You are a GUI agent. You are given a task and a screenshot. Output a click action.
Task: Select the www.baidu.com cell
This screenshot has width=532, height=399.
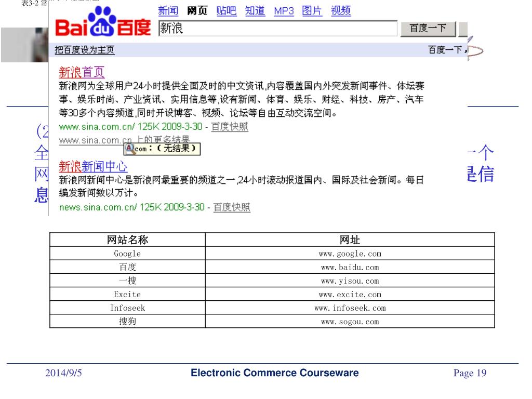pyautogui.click(x=350, y=267)
